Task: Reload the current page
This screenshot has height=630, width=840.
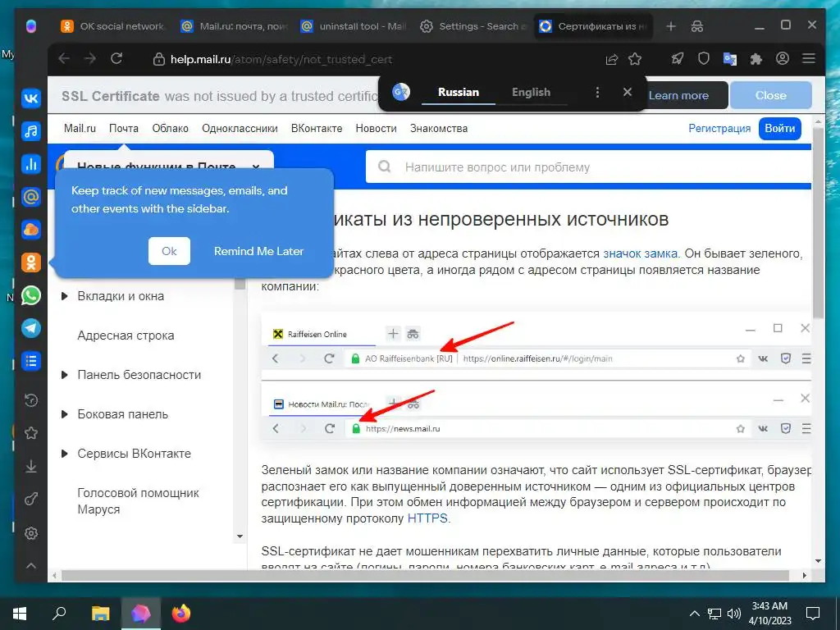Action: click(x=116, y=59)
